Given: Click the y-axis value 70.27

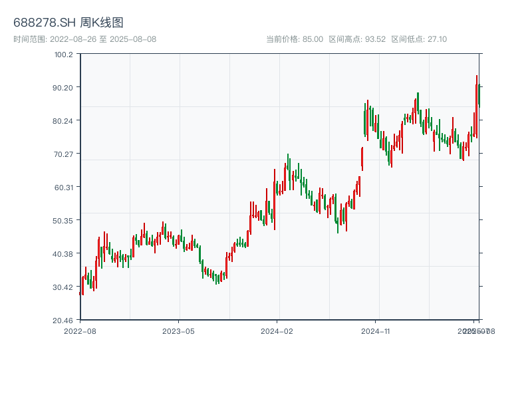Looking at the screenshot, I should point(63,154).
